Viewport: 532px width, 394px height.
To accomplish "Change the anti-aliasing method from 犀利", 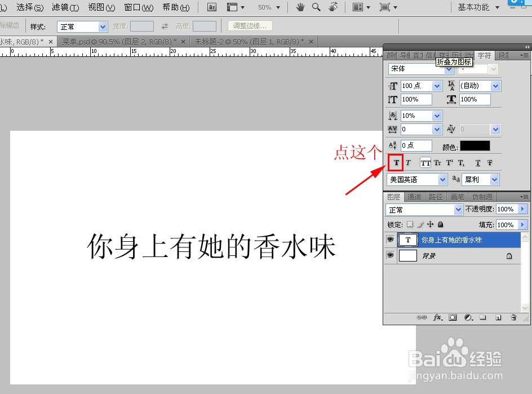I will tap(495, 179).
